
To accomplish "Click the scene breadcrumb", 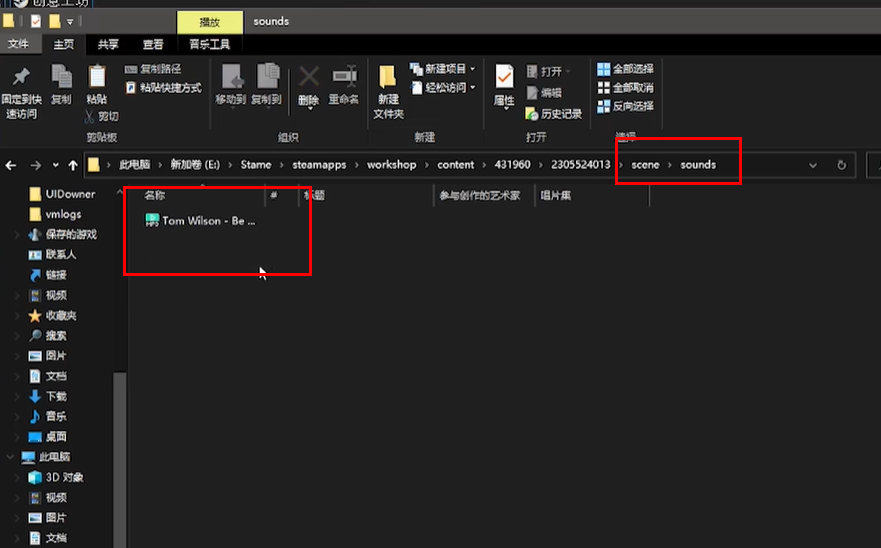I will pos(645,165).
